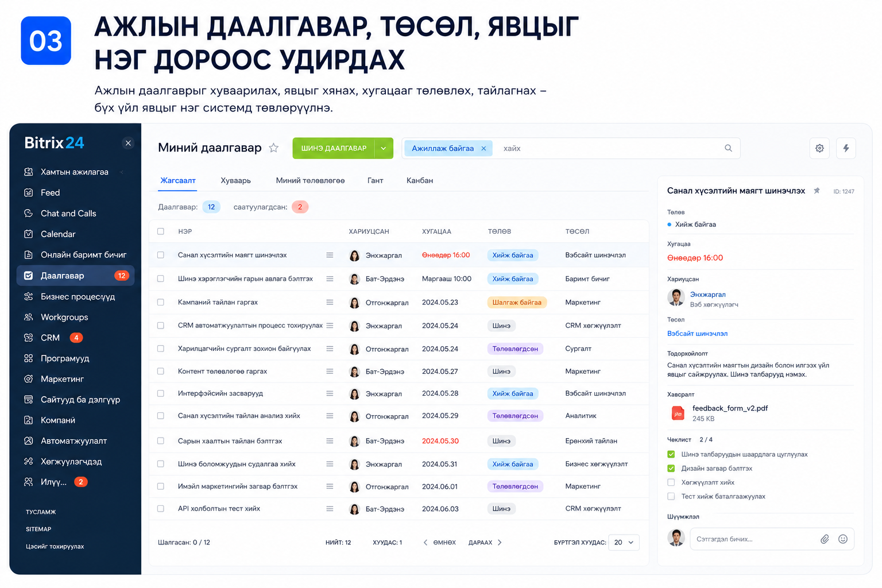The height and width of the screenshot is (588, 882).
Task: Open Энхжаргал profile link in detail panel
Action: (708, 295)
